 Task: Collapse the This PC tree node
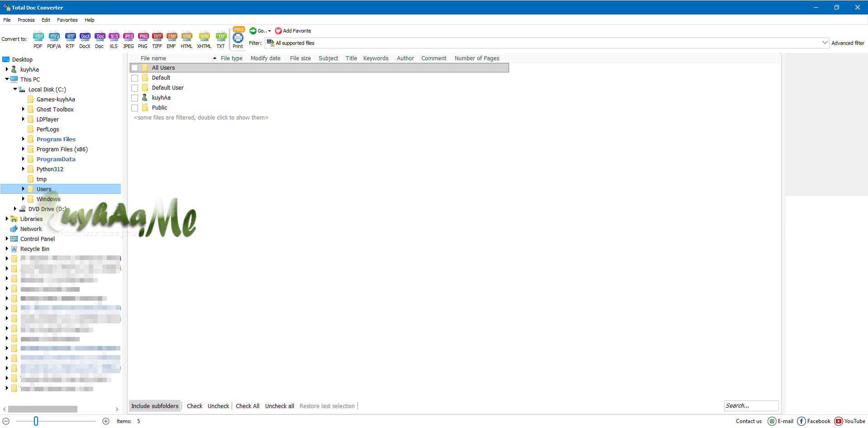tap(7, 79)
